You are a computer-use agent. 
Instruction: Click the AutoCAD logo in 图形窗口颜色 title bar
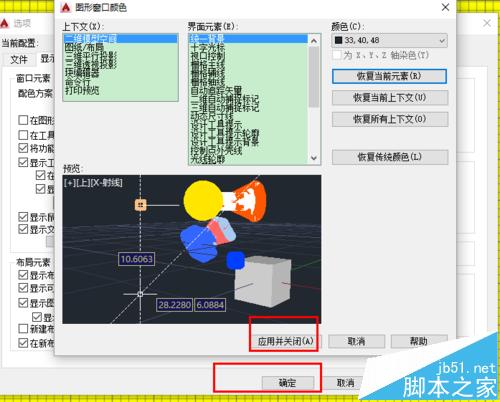[66, 7]
